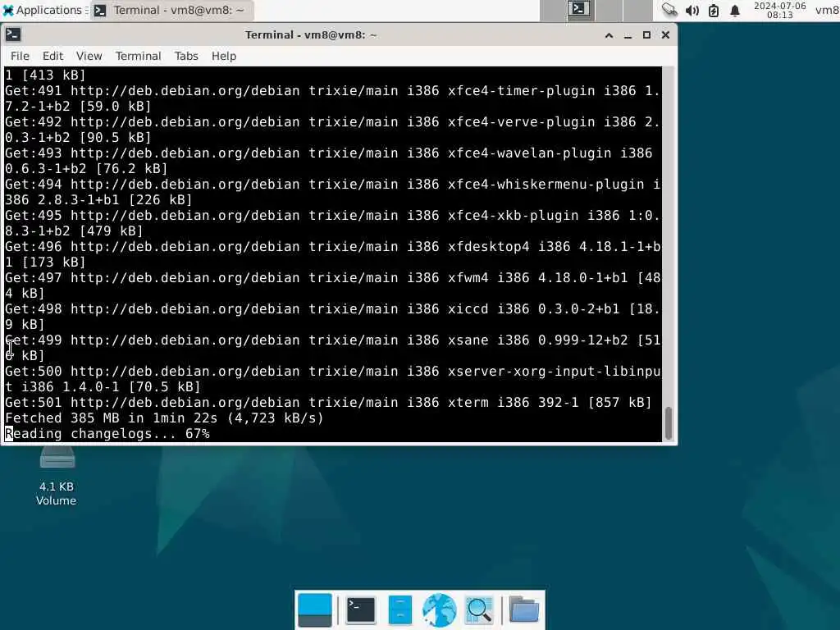
Task: Minimize the Terminal window
Action: click(628, 35)
